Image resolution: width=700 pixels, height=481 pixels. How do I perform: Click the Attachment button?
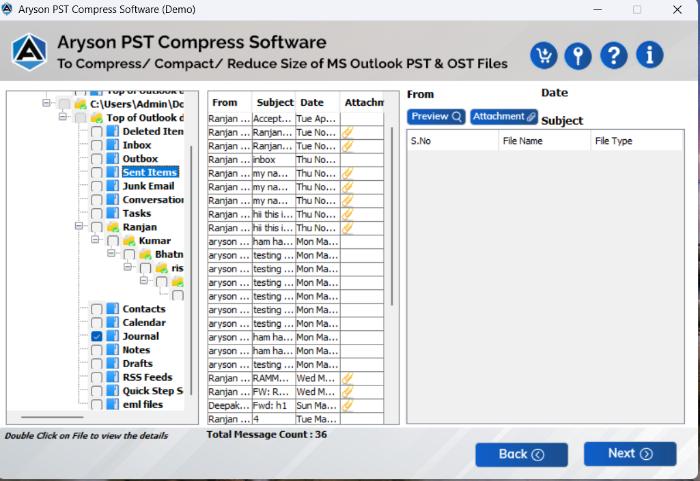504,117
